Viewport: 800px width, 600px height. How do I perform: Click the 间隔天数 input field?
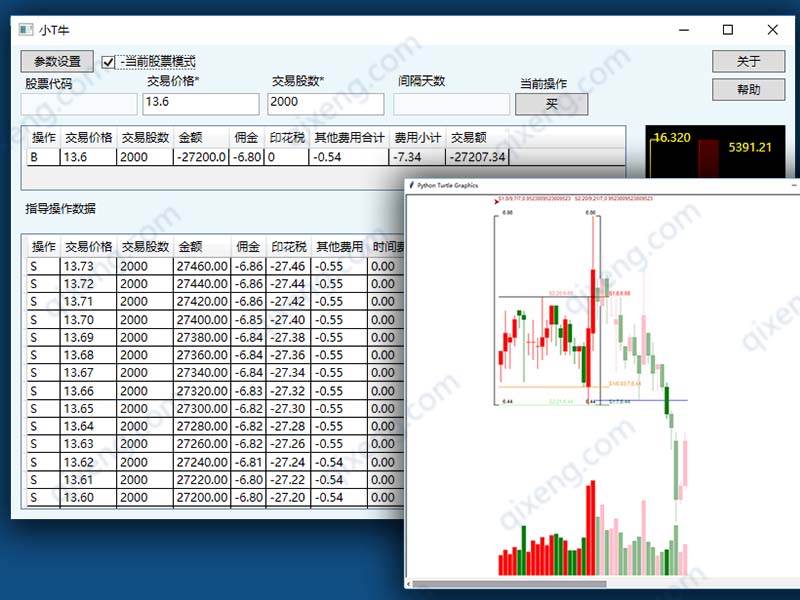coord(451,104)
